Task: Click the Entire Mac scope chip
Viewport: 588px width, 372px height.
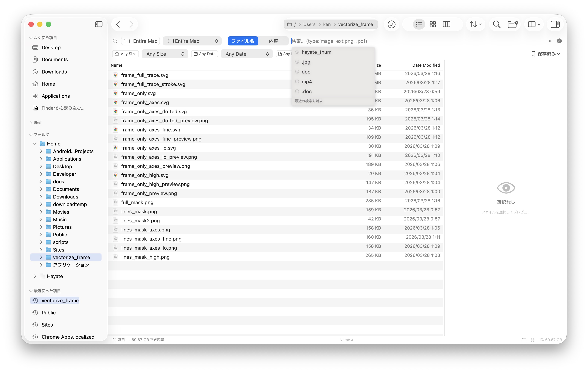Action: click(140, 41)
